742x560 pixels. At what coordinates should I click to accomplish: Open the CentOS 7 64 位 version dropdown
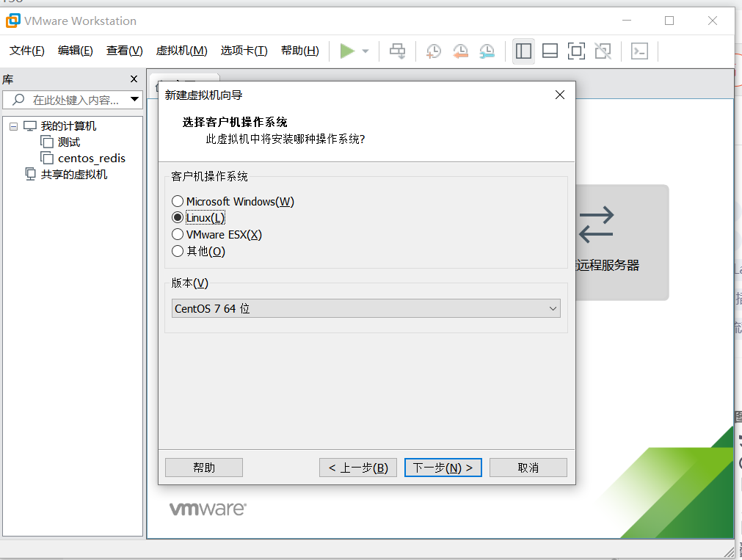[x=365, y=309]
